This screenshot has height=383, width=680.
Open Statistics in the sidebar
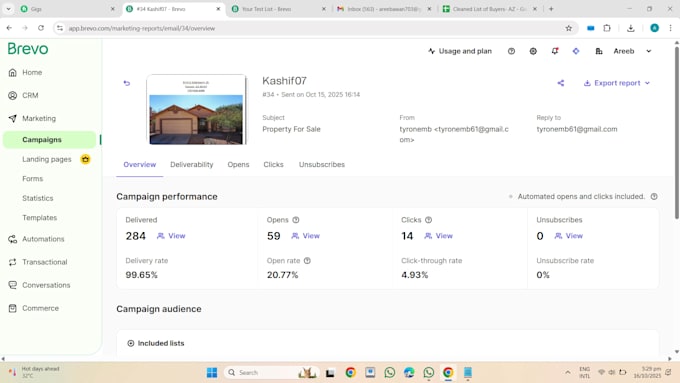click(38, 198)
